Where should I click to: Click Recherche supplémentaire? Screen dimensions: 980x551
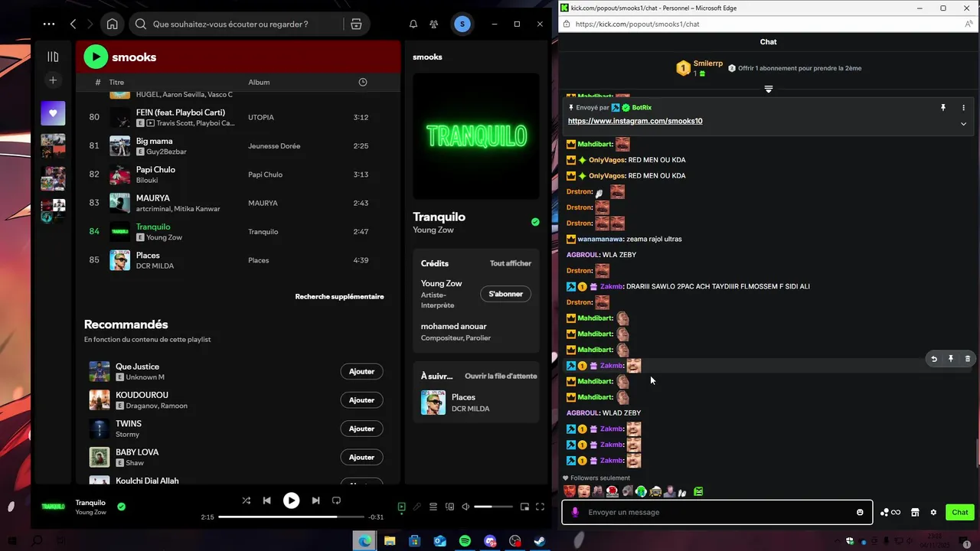[x=339, y=296]
